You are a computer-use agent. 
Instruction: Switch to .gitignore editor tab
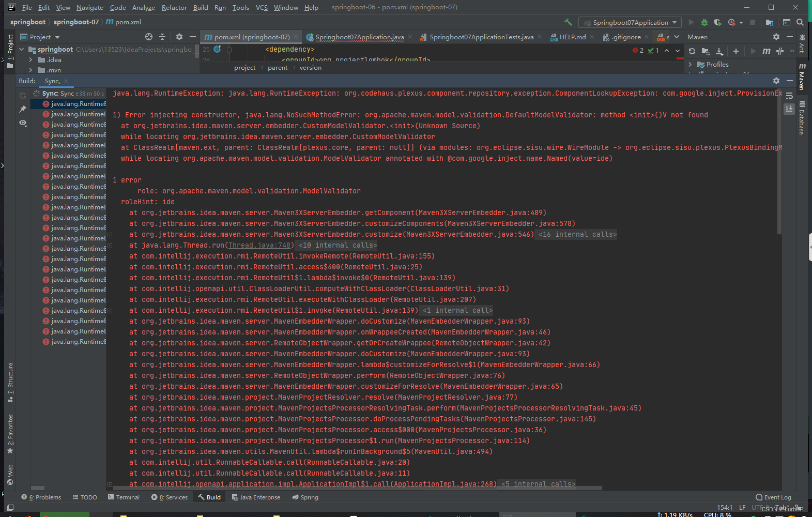pyautogui.click(x=626, y=37)
